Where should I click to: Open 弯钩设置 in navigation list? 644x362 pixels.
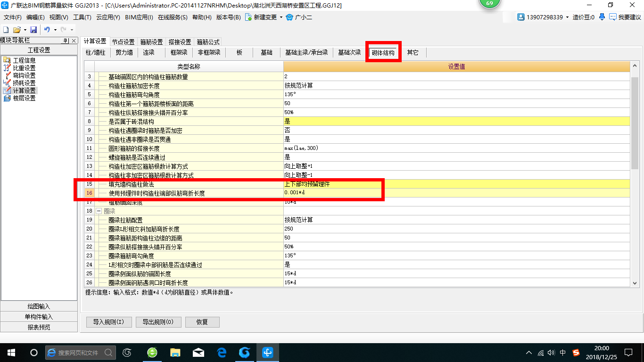click(x=24, y=75)
